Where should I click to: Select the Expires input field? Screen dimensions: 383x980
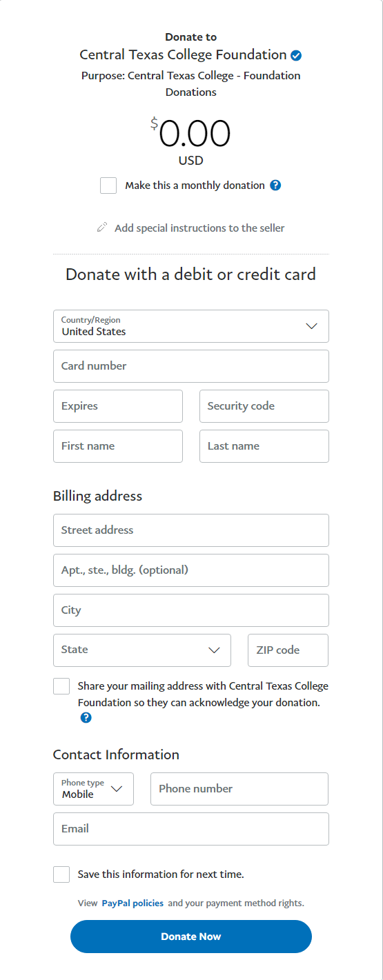click(x=118, y=406)
